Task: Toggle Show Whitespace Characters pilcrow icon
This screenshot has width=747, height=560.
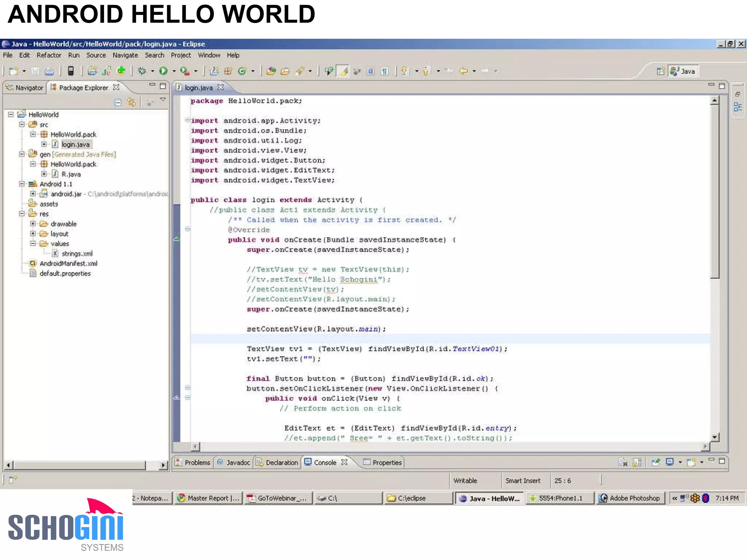Action: (384, 71)
